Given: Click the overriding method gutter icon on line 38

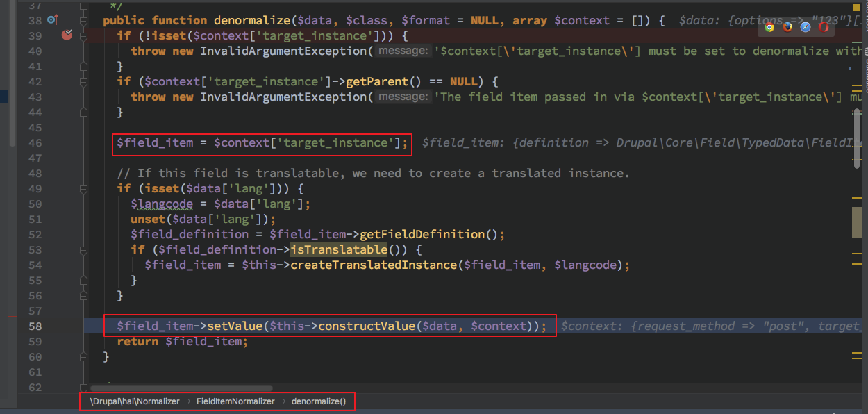Looking at the screenshot, I should point(52,20).
